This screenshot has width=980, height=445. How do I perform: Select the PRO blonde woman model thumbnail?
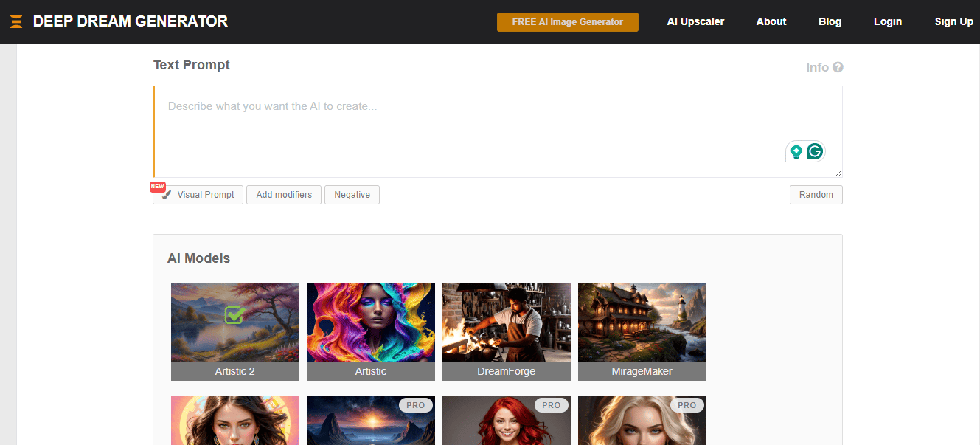(642, 420)
